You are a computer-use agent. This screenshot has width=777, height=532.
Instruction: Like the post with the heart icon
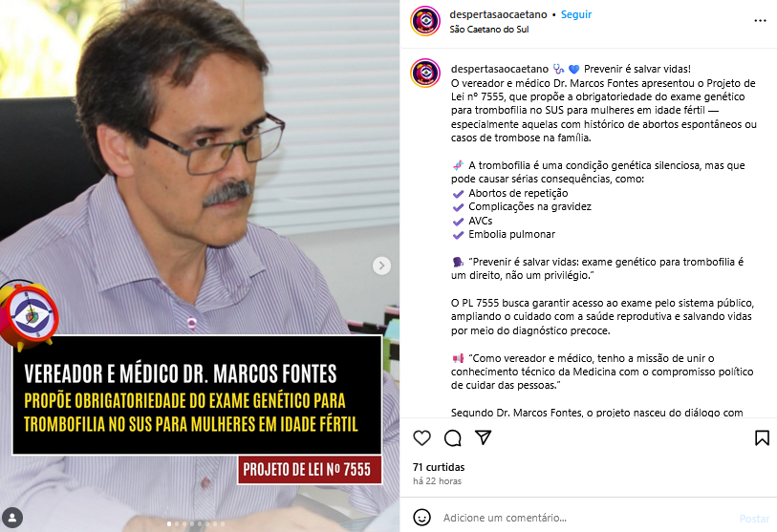(x=421, y=437)
